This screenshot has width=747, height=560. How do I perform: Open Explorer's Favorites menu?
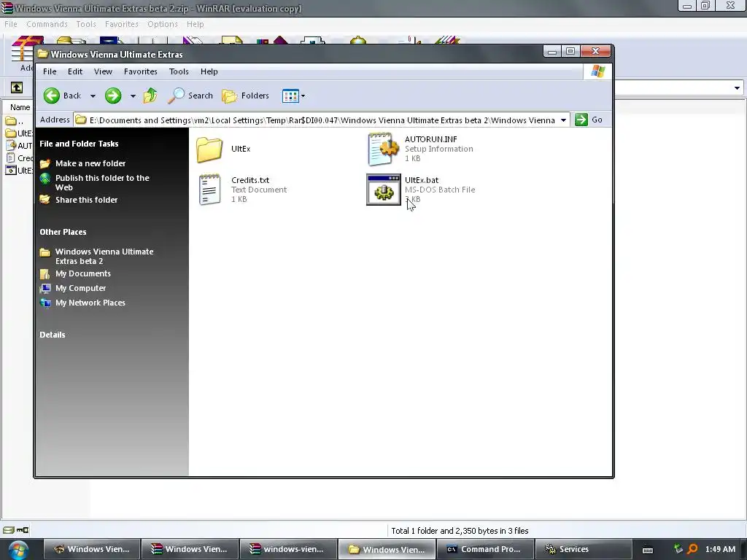[141, 71]
